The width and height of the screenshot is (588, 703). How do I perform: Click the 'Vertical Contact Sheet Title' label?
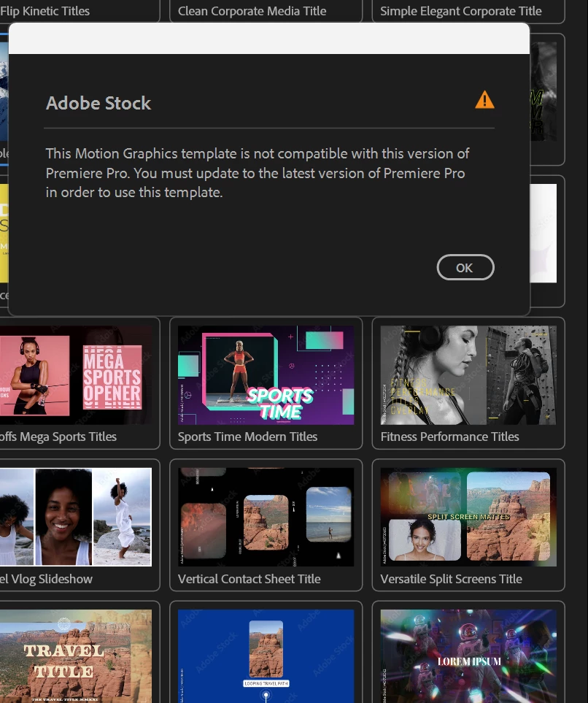[249, 579]
